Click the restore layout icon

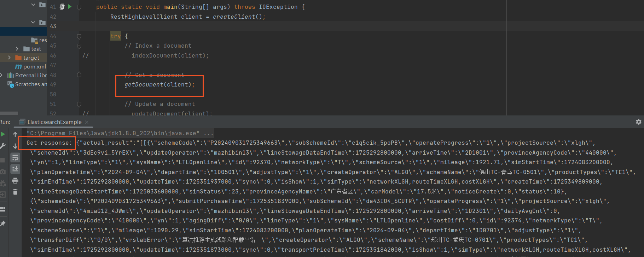(3, 209)
